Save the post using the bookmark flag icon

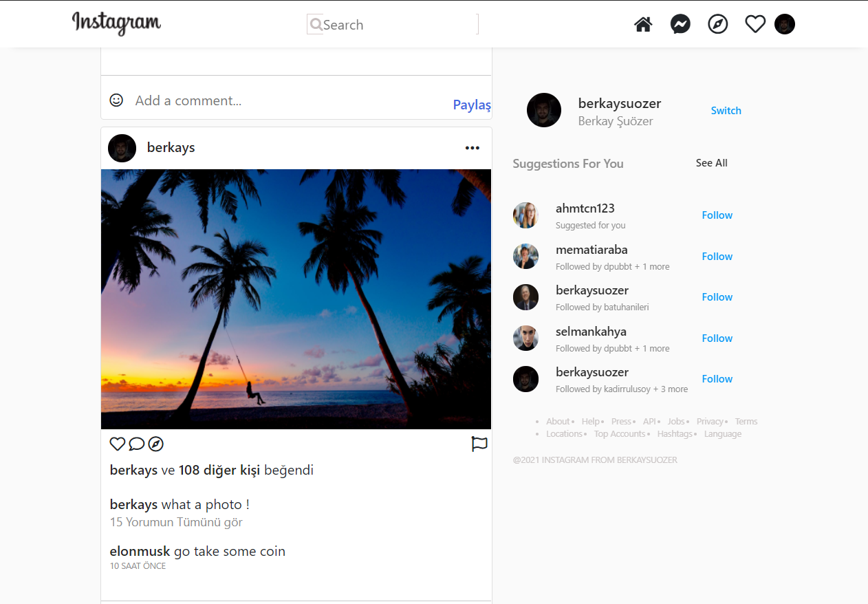pyautogui.click(x=479, y=444)
